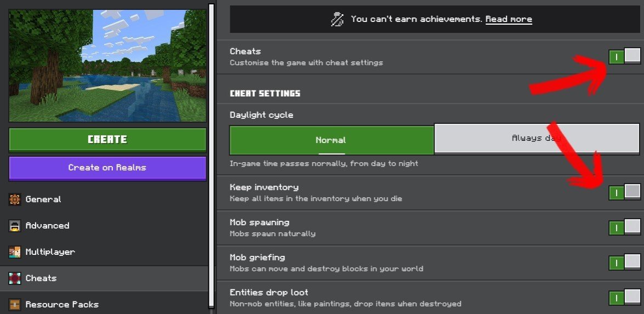
Task: Select the Cheats tab in sidebar
Action: click(x=104, y=278)
